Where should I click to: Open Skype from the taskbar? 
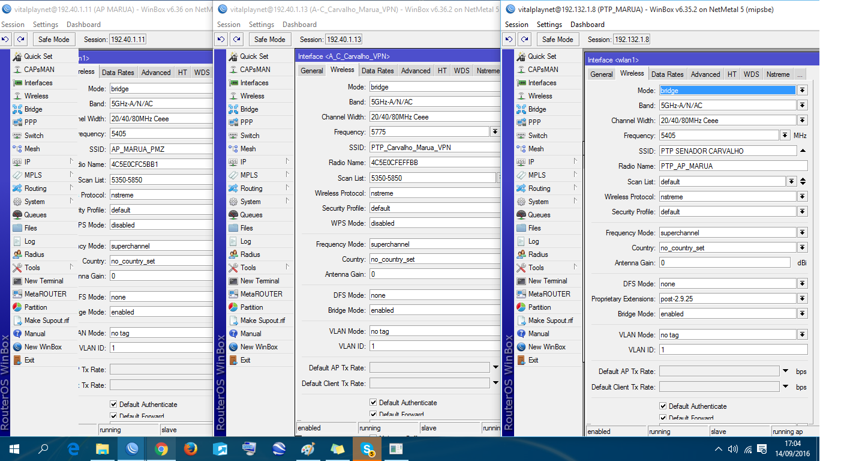pos(367,449)
